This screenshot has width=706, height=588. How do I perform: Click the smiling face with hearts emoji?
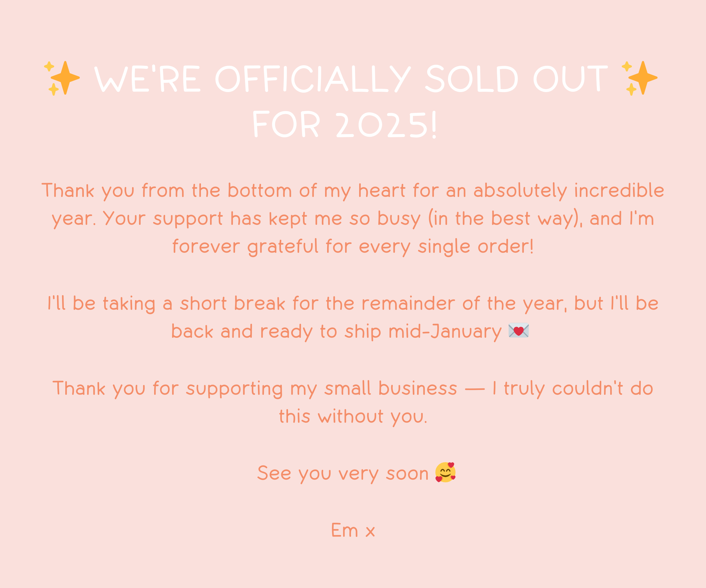[445, 472]
